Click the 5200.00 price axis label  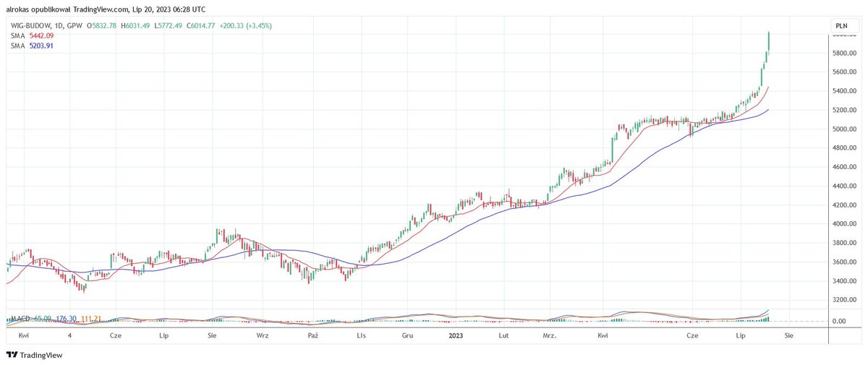[x=845, y=110]
